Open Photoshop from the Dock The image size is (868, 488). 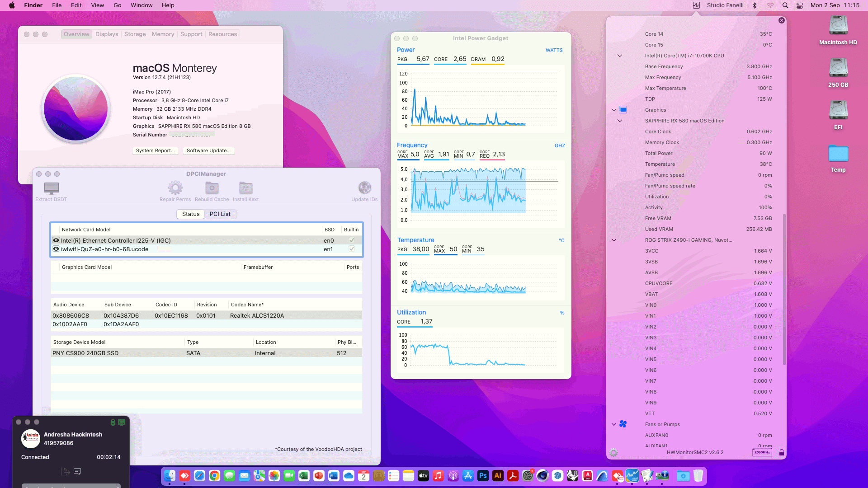[x=483, y=476]
